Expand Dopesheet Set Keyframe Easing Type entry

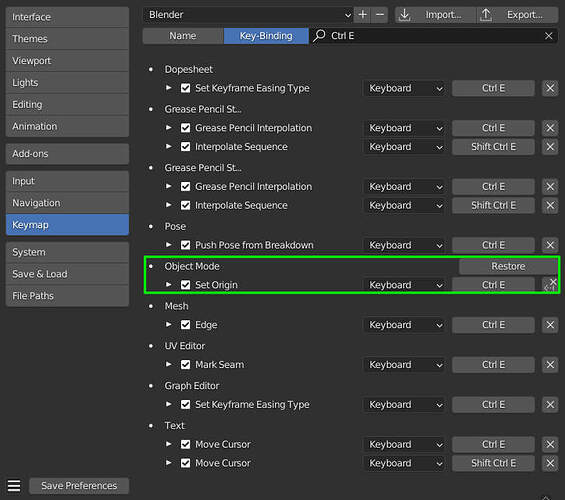point(168,88)
